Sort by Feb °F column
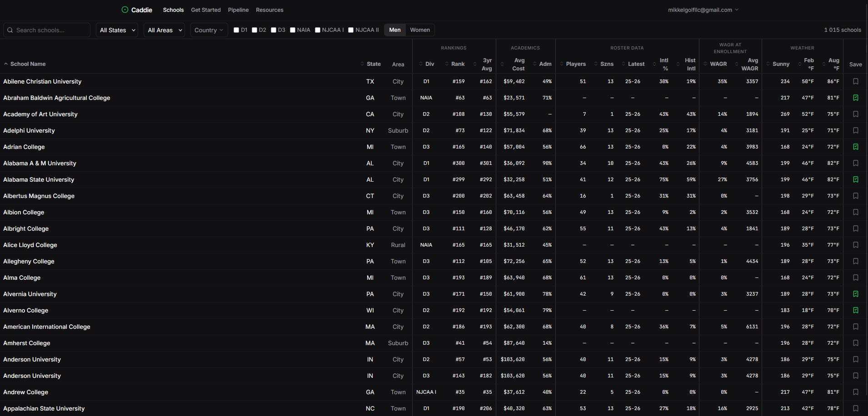 tap(806, 64)
